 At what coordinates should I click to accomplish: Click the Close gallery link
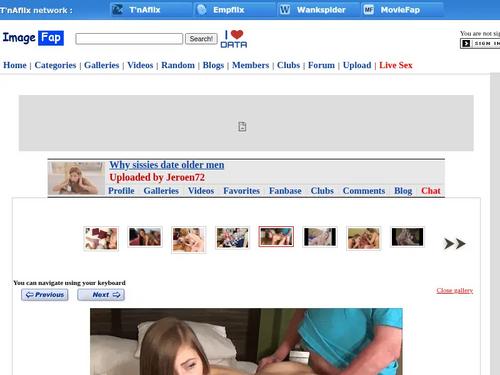pos(455,290)
